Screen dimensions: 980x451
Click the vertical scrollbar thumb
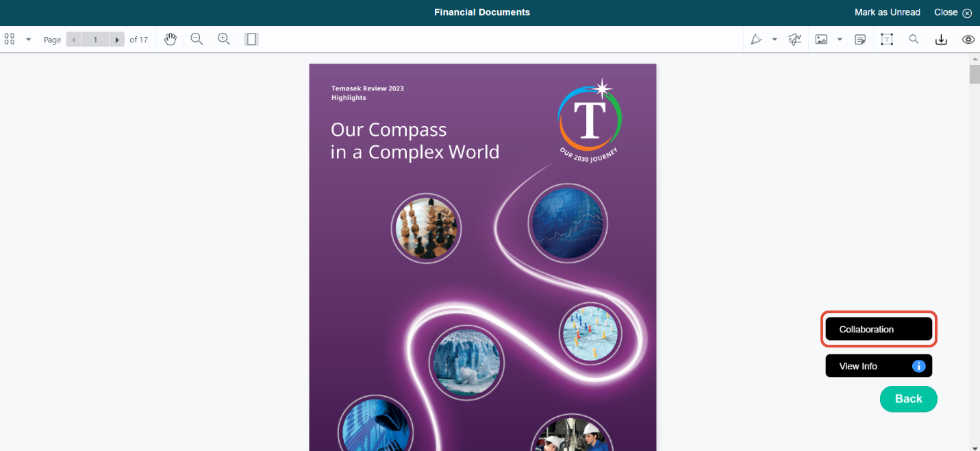[x=975, y=73]
